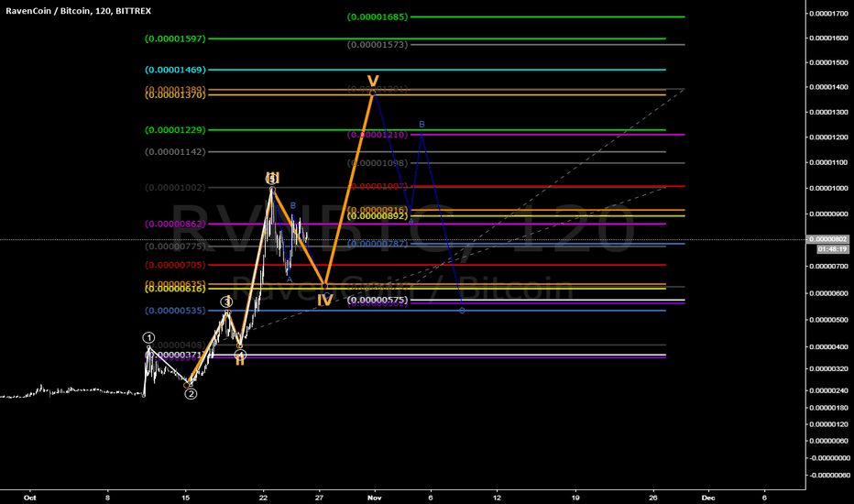The width and height of the screenshot is (854, 504).
Task: Select the green (0.00001685) level label
Action: [x=378, y=16]
